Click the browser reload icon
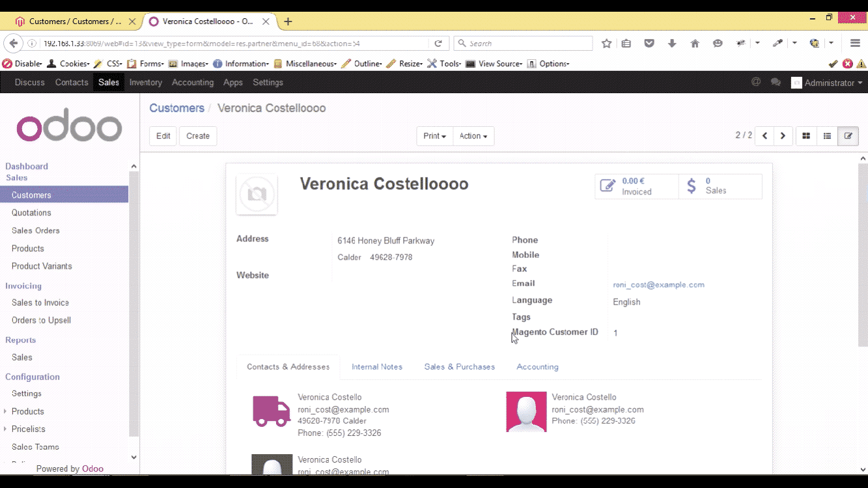The height and width of the screenshot is (488, 868). [438, 44]
